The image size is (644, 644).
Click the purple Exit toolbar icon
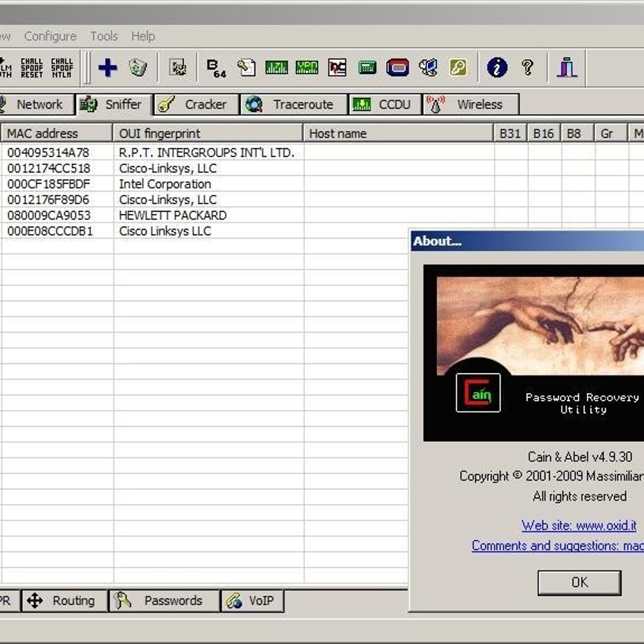click(567, 67)
